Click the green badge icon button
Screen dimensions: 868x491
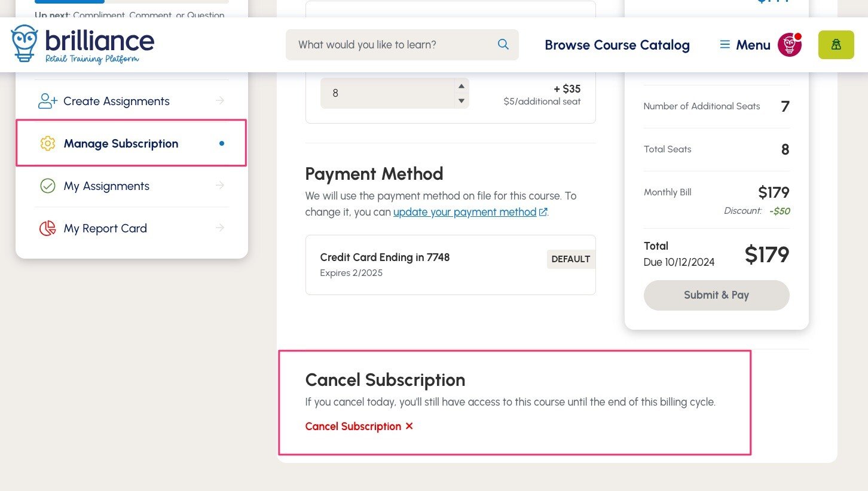click(836, 45)
